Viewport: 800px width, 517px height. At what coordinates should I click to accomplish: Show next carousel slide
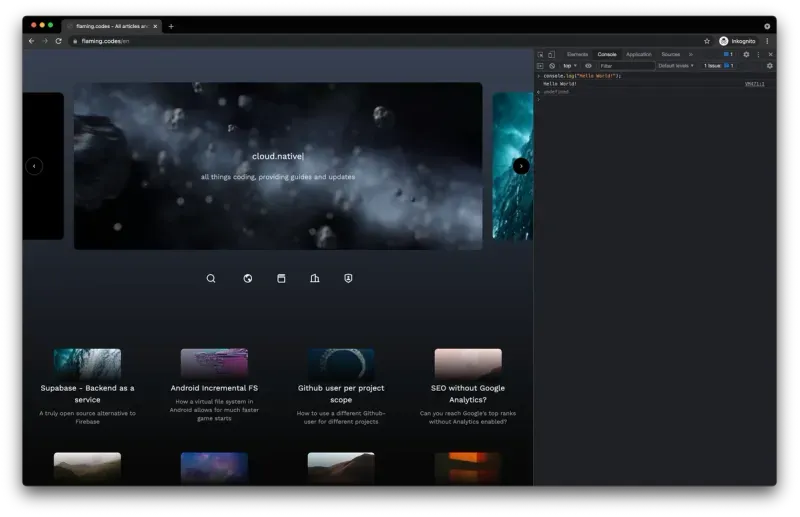(x=521, y=166)
